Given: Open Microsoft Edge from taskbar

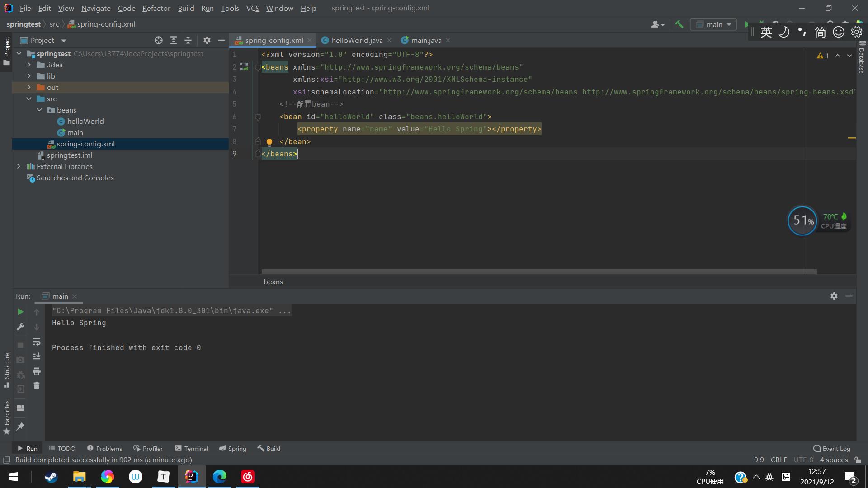Looking at the screenshot, I should pyautogui.click(x=220, y=477).
